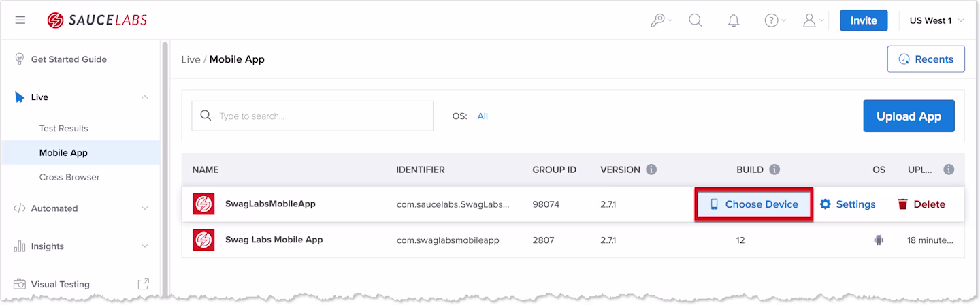Click the Insights bar chart icon
The width and height of the screenshot is (980, 305).
pos(20,246)
